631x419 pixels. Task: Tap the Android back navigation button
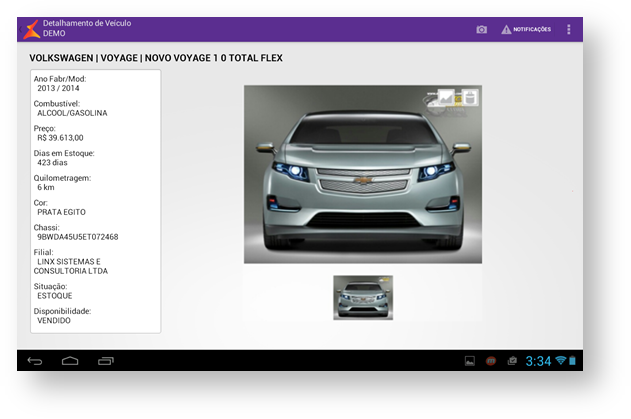pos(35,361)
